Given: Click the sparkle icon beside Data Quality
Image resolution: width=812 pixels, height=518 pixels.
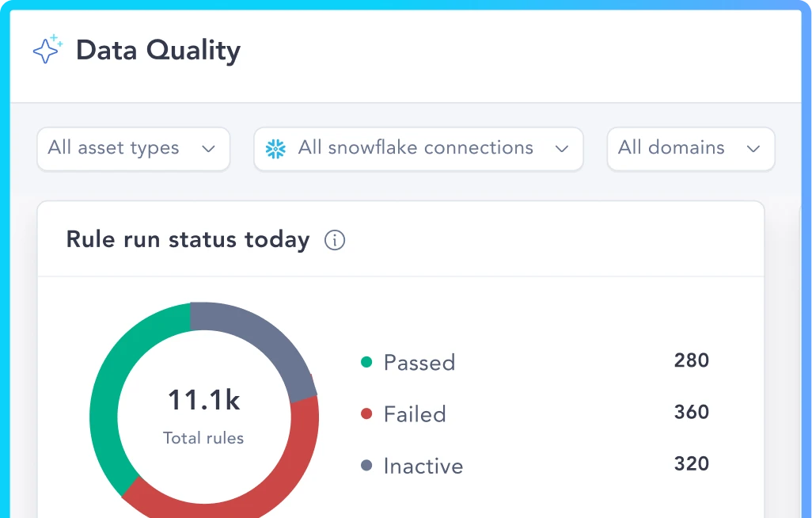Looking at the screenshot, I should [x=47, y=50].
